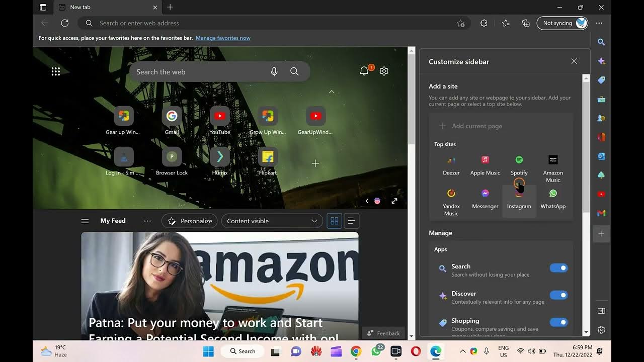Open the Collections icon in toolbar
The width and height of the screenshot is (644, 362).
point(526,23)
